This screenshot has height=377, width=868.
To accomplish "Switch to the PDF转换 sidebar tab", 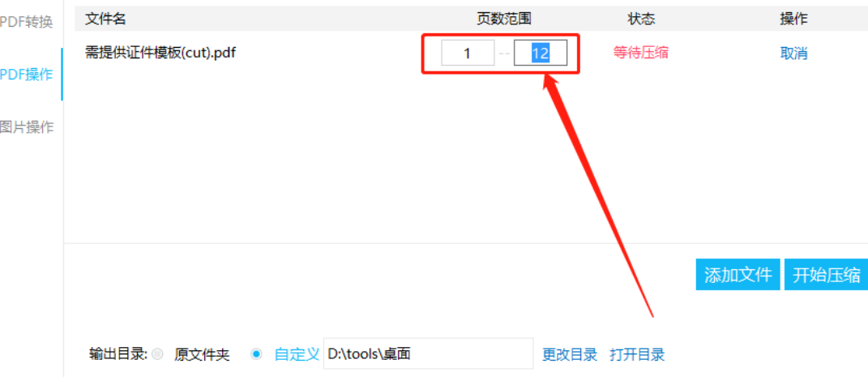I will point(27,23).
